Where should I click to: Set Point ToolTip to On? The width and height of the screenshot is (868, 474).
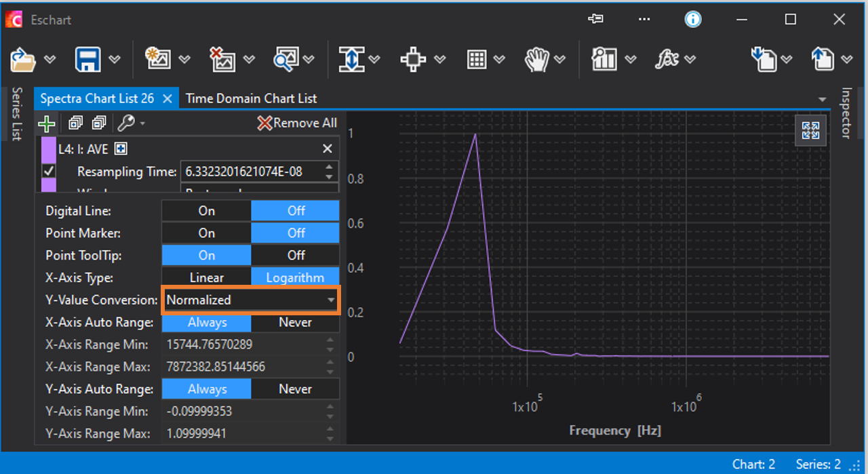[206, 255]
